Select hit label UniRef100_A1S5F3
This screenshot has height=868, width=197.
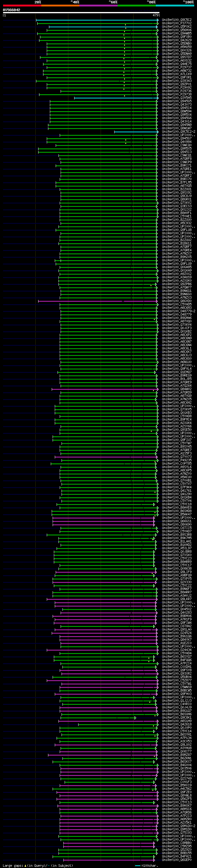(x=177, y=454)
